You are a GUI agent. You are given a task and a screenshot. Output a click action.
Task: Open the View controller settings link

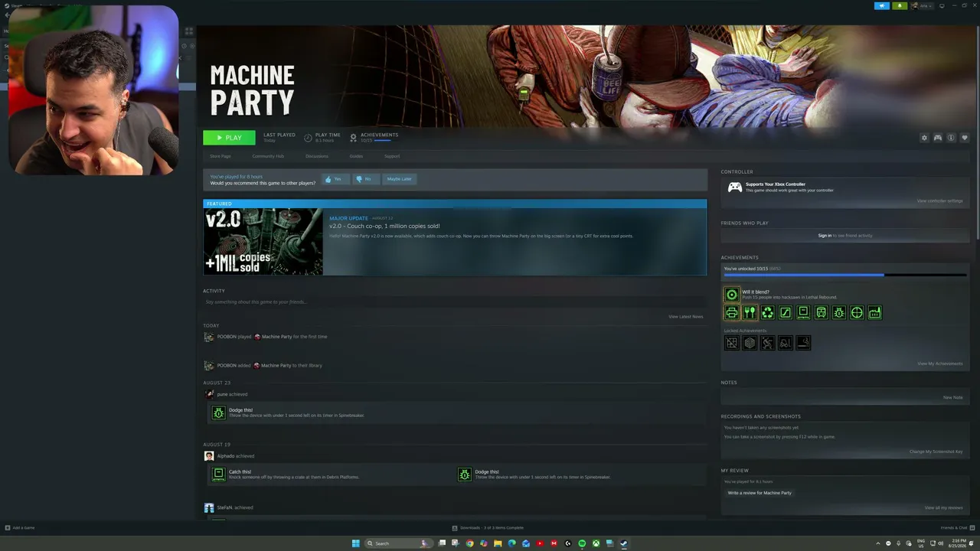pyautogui.click(x=939, y=201)
